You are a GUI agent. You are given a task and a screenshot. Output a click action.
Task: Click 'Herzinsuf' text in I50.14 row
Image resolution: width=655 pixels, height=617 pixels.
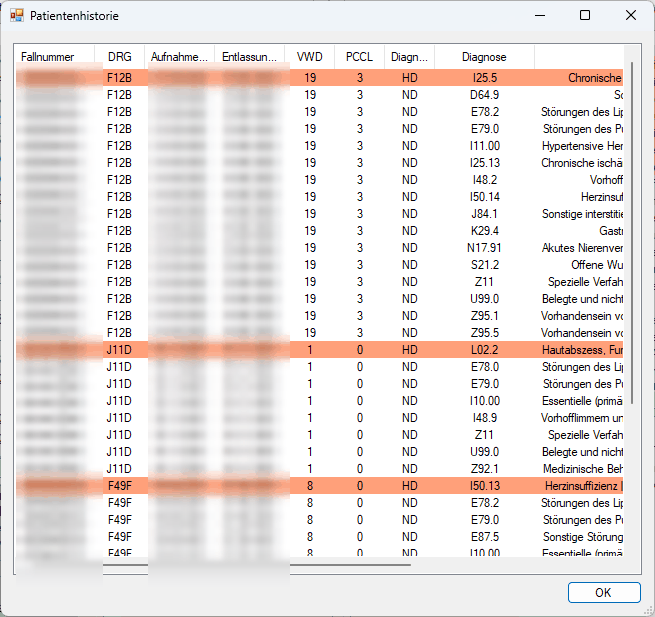[x=602, y=197]
